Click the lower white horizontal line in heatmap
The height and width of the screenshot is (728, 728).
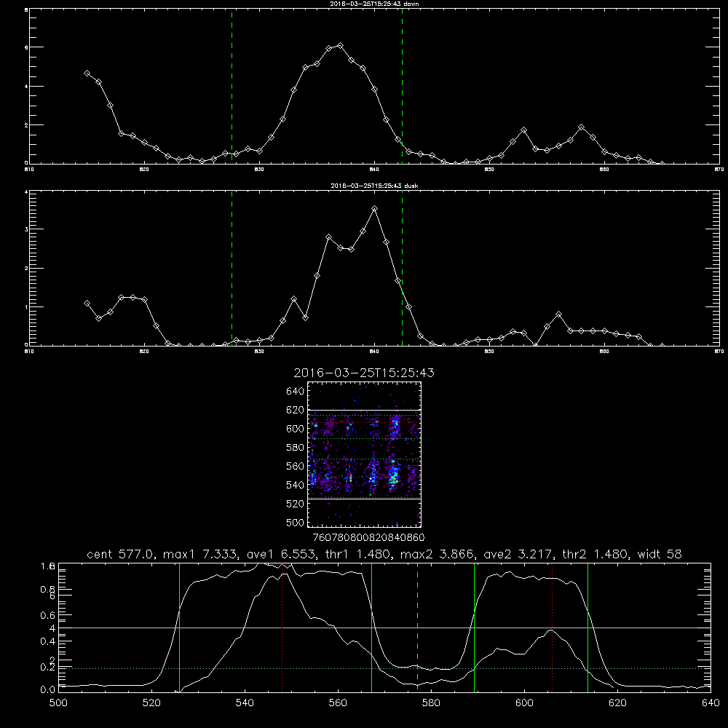click(365, 499)
